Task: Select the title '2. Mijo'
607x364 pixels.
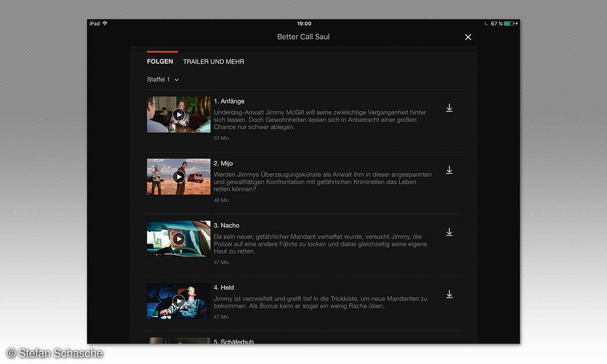Action: (224, 163)
